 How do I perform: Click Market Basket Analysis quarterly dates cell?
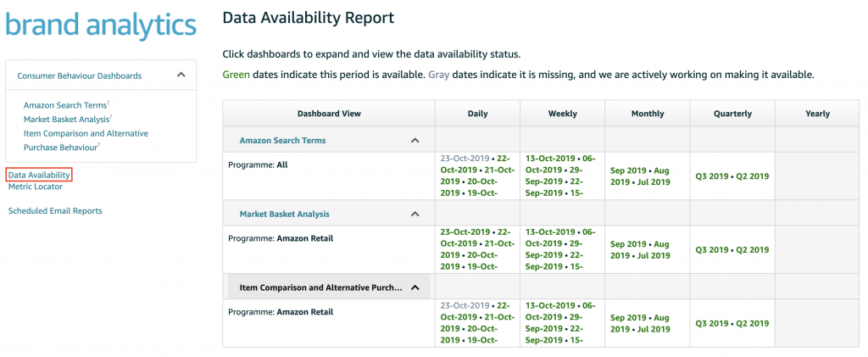732,249
